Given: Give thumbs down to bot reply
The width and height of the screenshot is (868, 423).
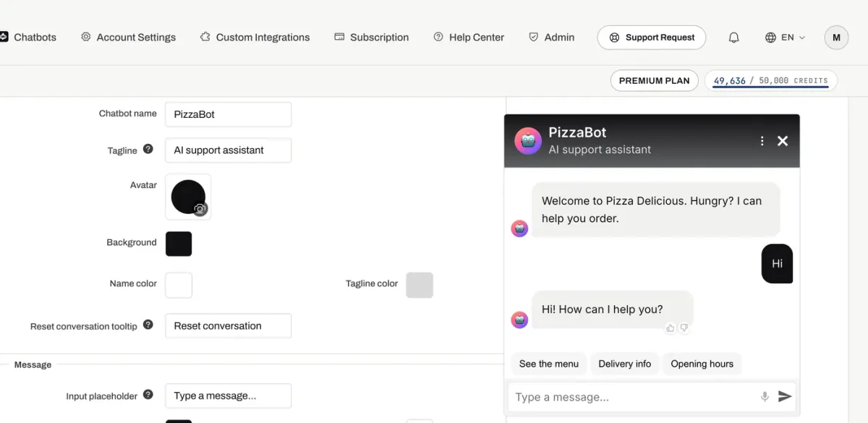Looking at the screenshot, I should click(x=684, y=328).
